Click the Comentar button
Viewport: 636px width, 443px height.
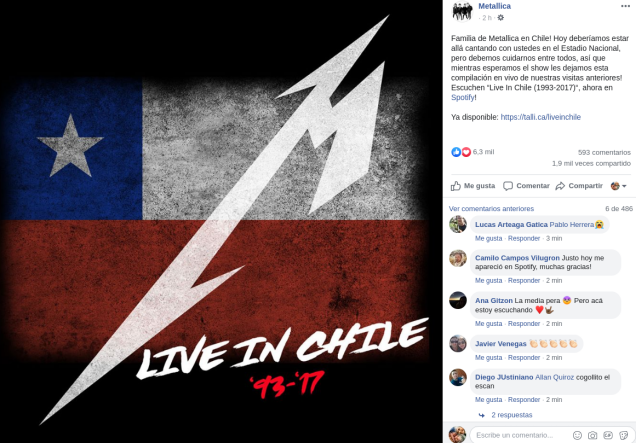[x=526, y=186]
